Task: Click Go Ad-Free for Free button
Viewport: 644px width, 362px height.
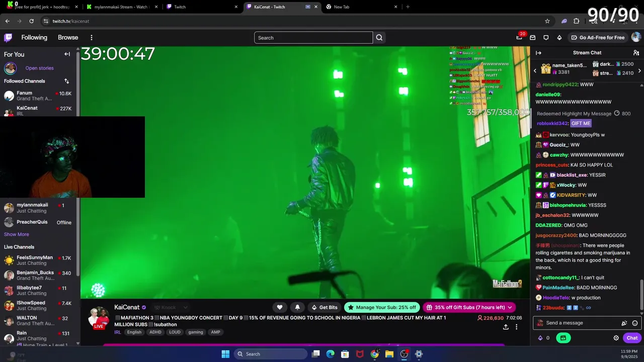Action: (x=598, y=37)
